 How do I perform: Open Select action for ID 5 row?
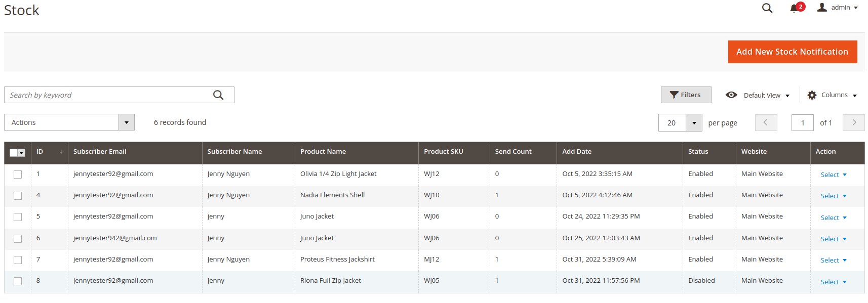[x=833, y=218]
